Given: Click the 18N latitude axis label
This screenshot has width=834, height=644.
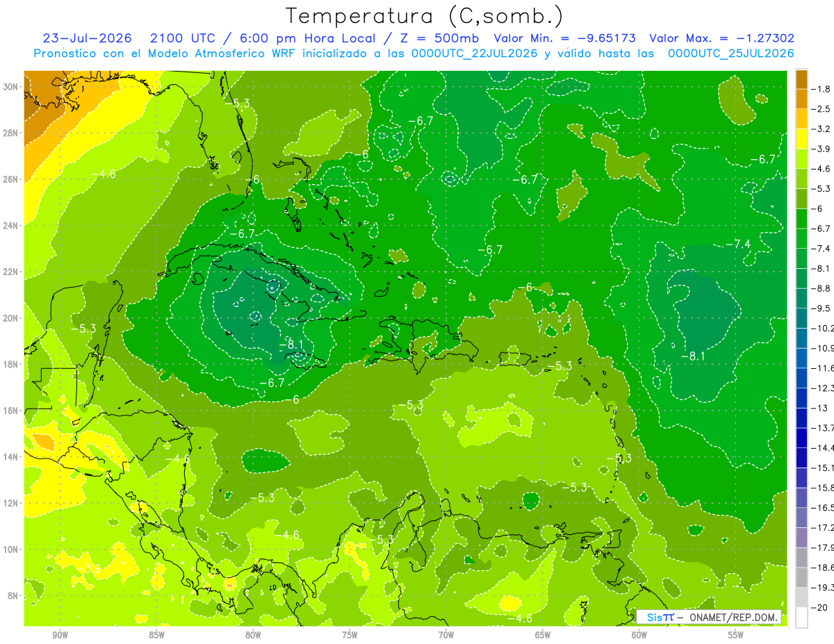Looking at the screenshot, I should (11, 364).
